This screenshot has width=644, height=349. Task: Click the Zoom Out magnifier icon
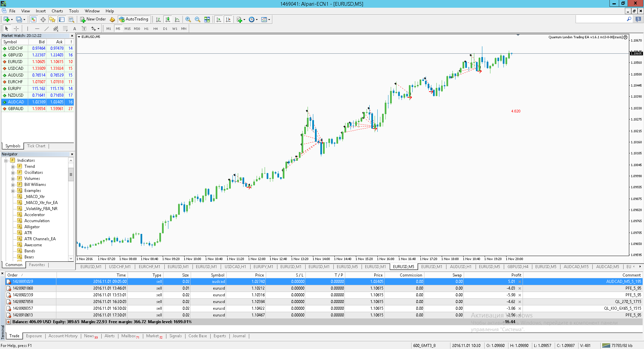(198, 19)
